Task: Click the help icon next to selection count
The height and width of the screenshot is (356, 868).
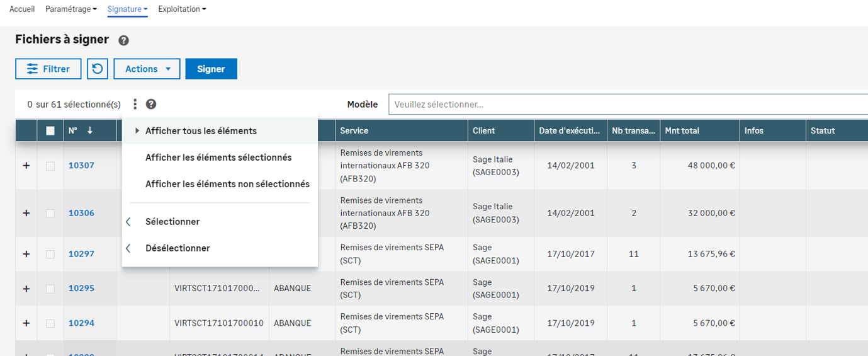Action: pyautogui.click(x=151, y=105)
